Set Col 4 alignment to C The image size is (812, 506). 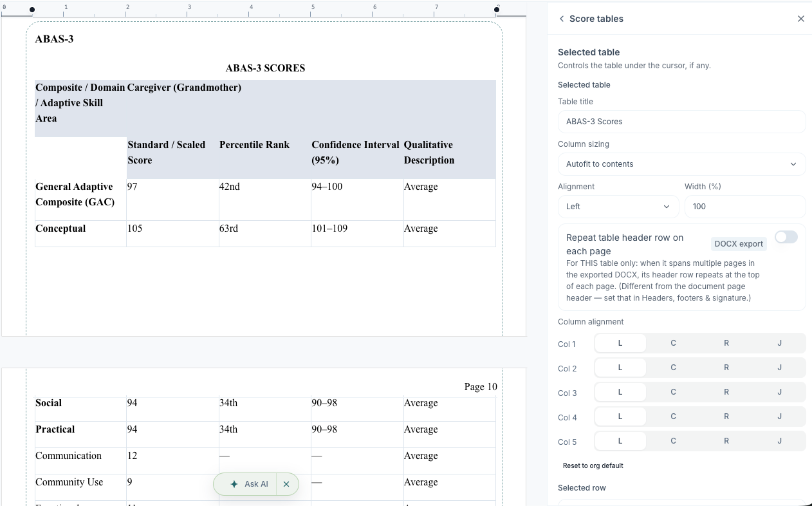point(673,417)
